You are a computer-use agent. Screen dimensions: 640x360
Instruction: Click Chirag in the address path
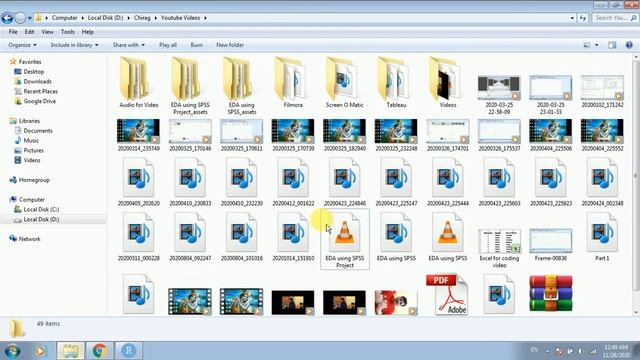(x=142, y=18)
